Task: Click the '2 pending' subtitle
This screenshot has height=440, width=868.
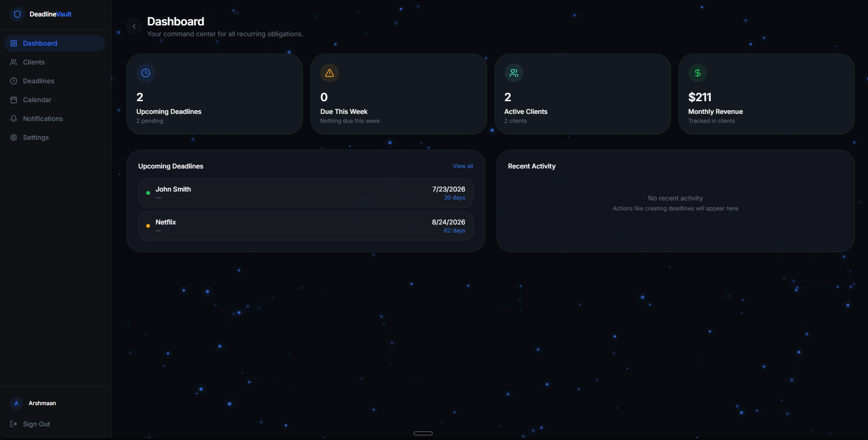Action: click(x=150, y=121)
